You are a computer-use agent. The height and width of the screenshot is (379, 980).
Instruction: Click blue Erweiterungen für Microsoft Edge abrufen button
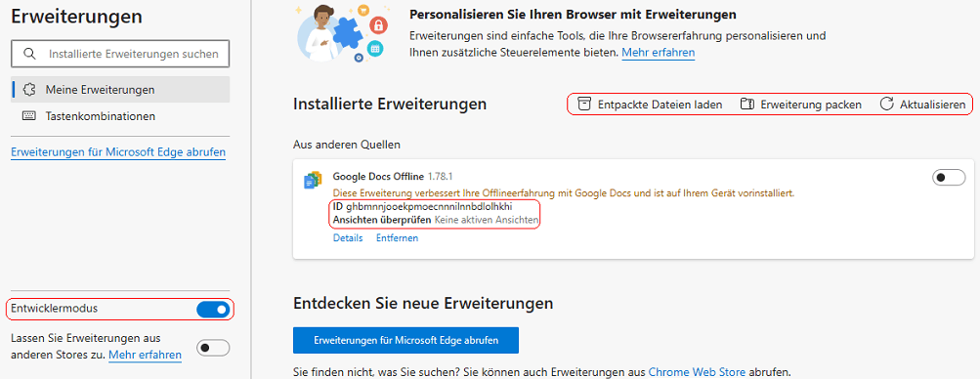pos(405,340)
